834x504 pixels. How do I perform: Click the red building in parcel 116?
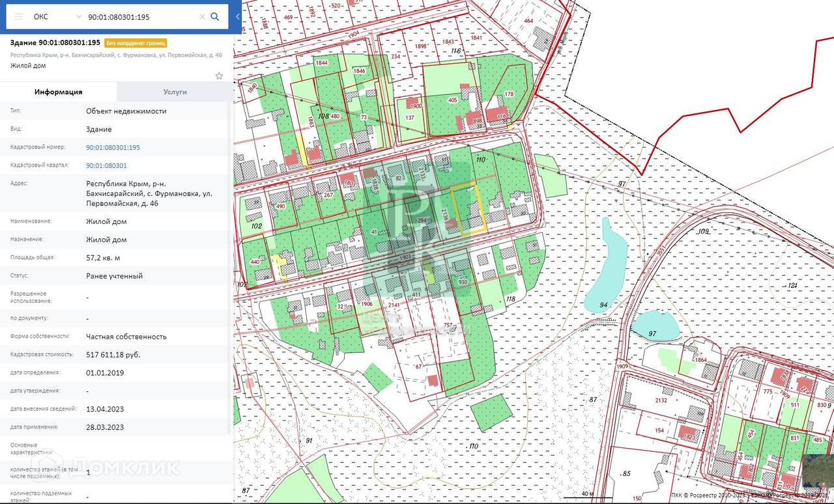(495, 114)
